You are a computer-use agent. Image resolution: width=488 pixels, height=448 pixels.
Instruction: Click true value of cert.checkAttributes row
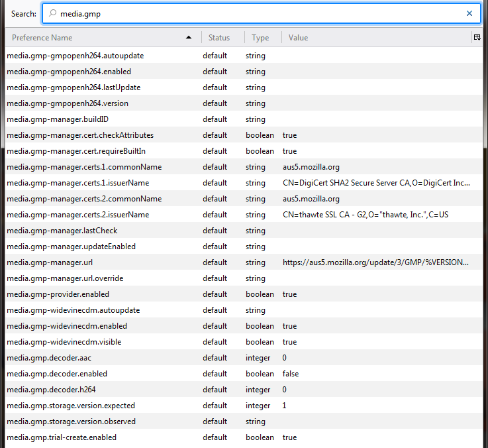point(289,135)
